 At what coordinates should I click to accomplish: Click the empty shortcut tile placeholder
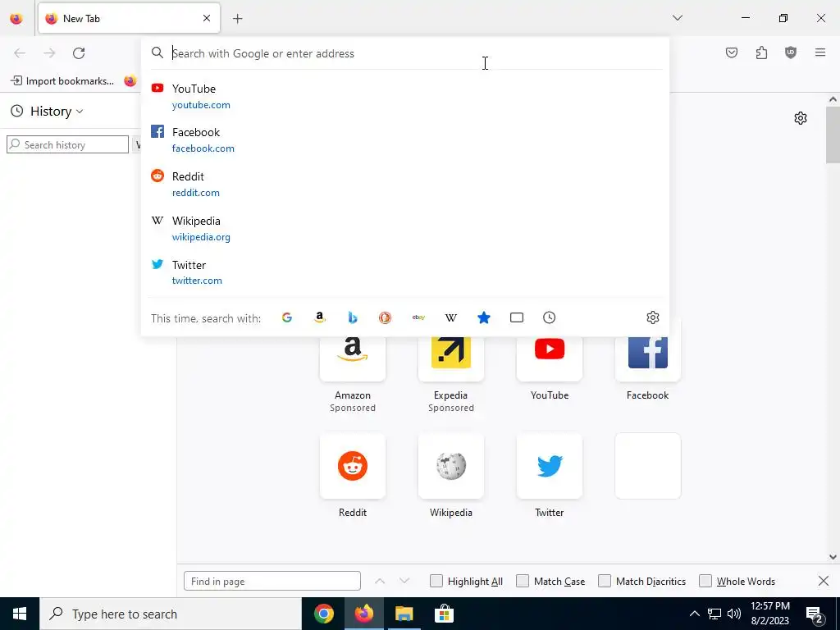[648, 466]
